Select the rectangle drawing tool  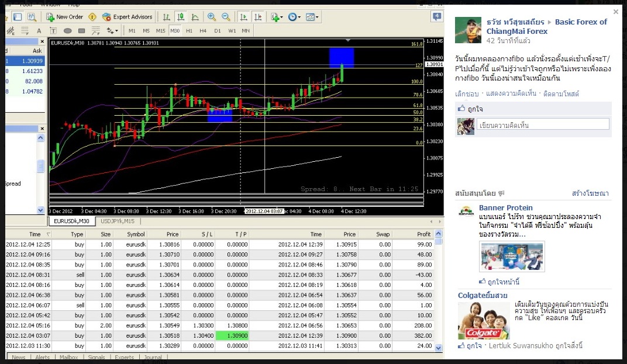81,31
